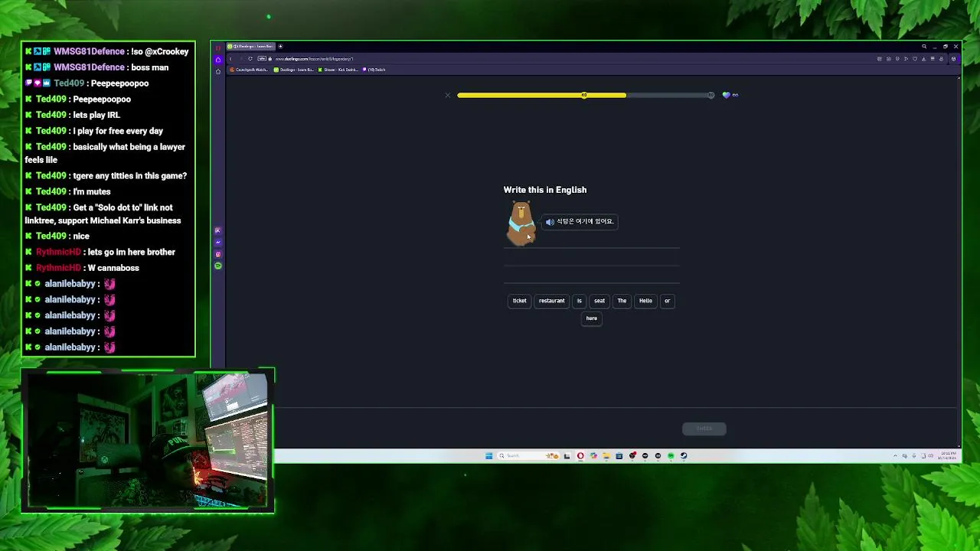980x551 pixels.
Task: Click the browser sidebar home icon
Action: click(x=218, y=59)
